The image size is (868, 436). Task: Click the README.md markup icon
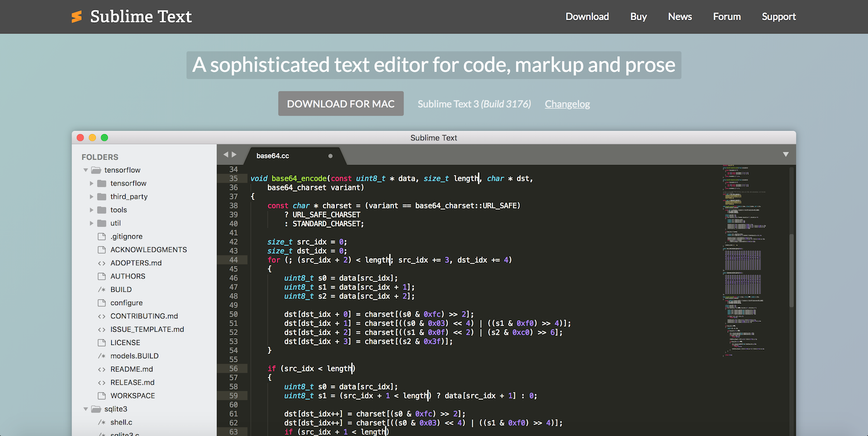(x=101, y=369)
